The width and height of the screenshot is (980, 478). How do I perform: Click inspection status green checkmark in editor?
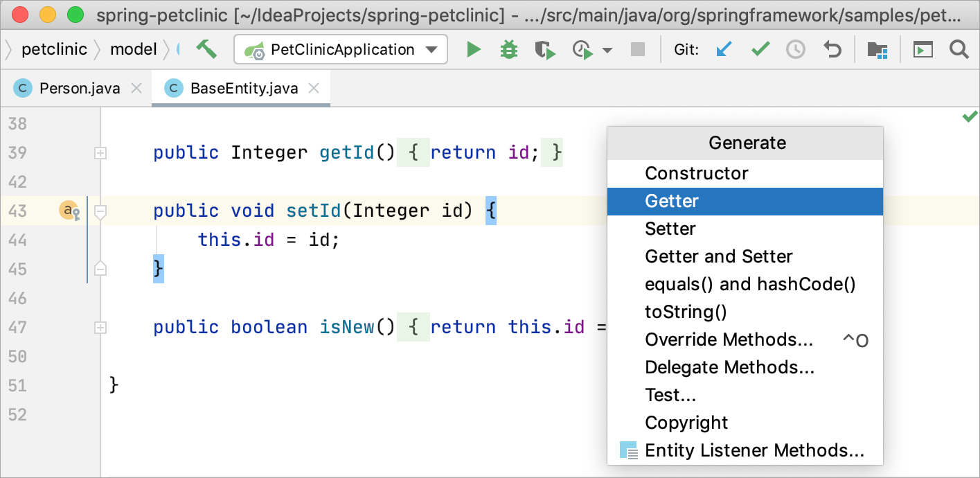[970, 116]
